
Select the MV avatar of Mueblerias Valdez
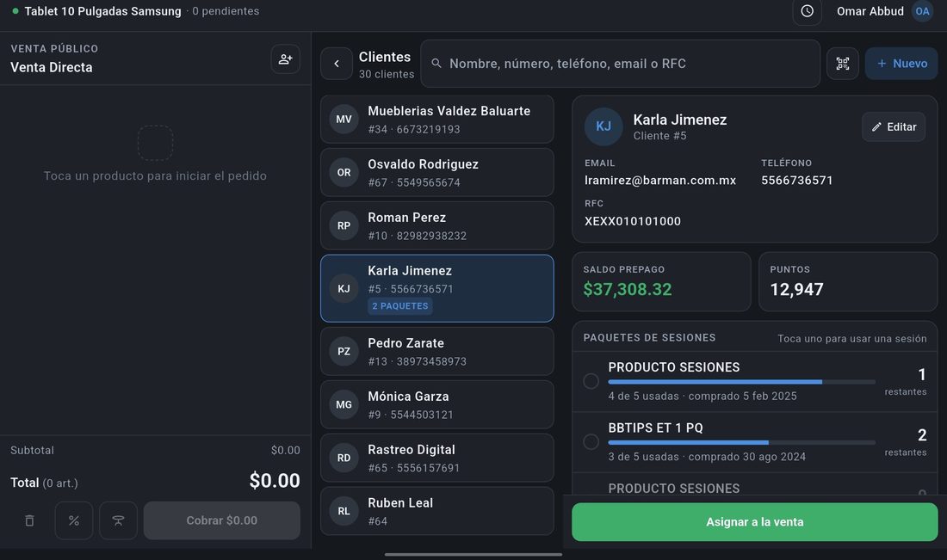[x=344, y=119]
